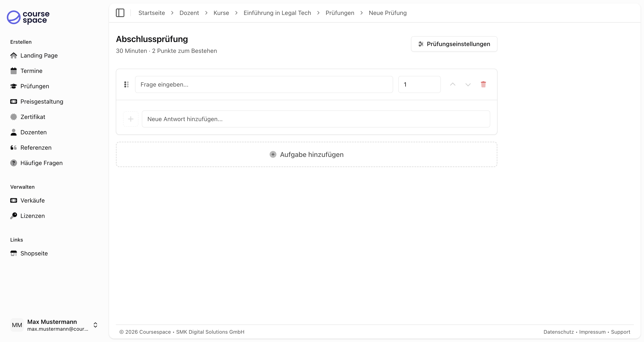644x342 pixels.
Task: Open Einführung in Legal Tech breadcrumb
Action: pos(277,13)
